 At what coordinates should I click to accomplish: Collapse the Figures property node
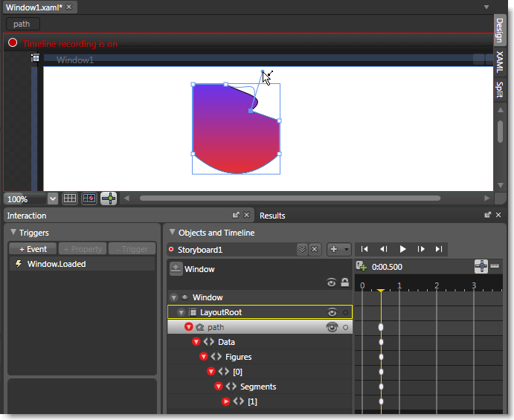pyautogui.click(x=204, y=357)
